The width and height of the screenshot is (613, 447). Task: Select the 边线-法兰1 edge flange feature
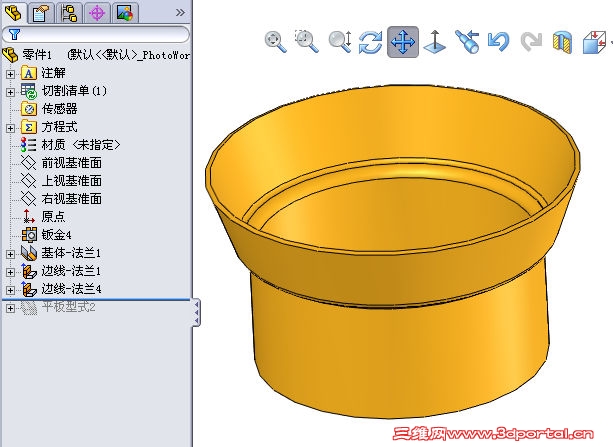71,271
